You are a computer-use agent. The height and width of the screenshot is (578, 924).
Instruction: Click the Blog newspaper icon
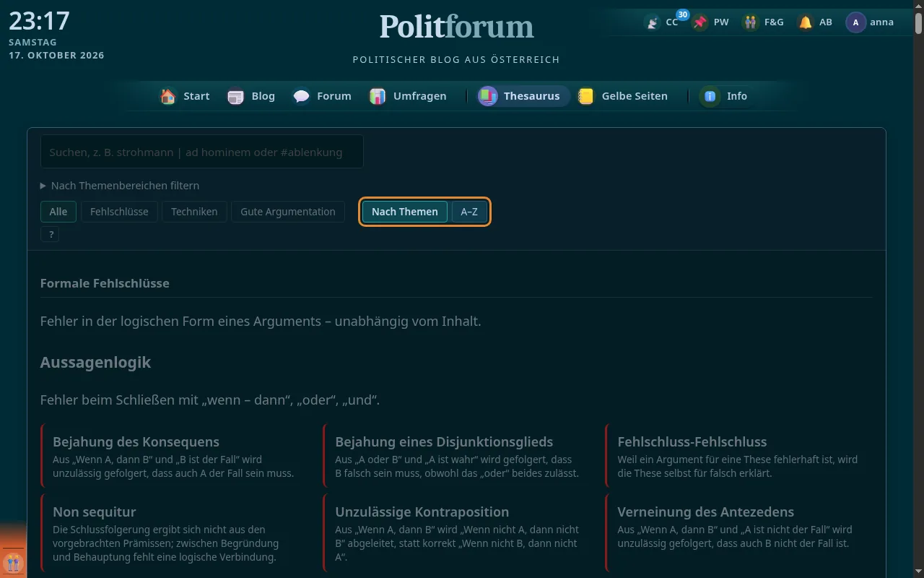point(236,96)
